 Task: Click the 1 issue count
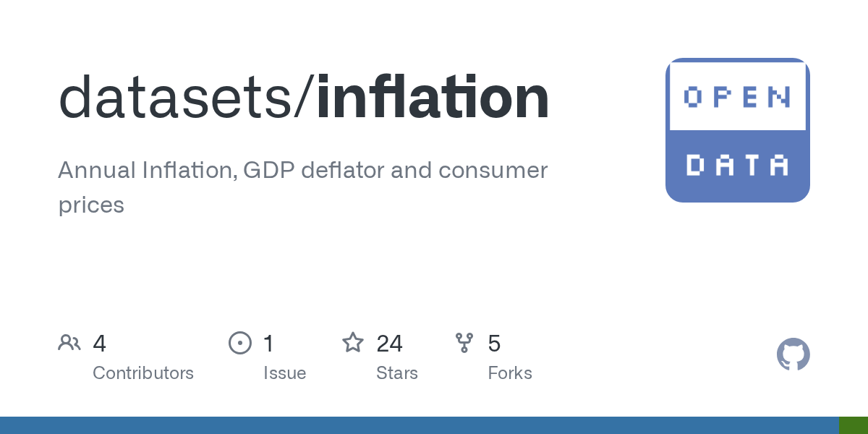tap(268, 343)
